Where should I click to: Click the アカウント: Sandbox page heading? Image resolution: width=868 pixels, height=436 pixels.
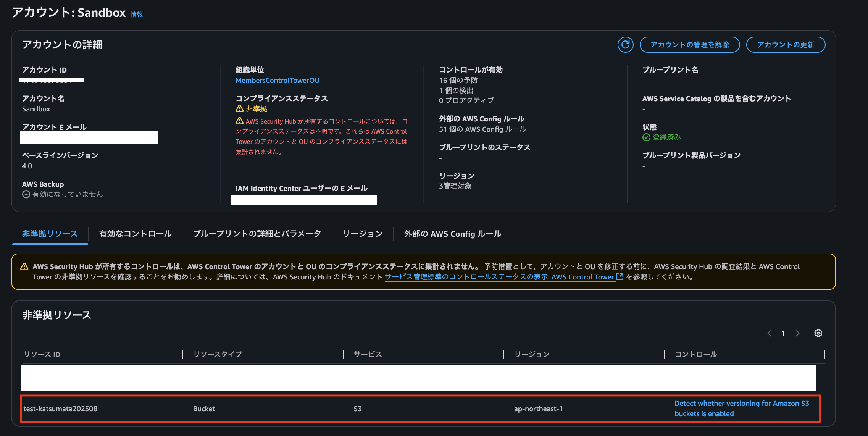click(69, 13)
